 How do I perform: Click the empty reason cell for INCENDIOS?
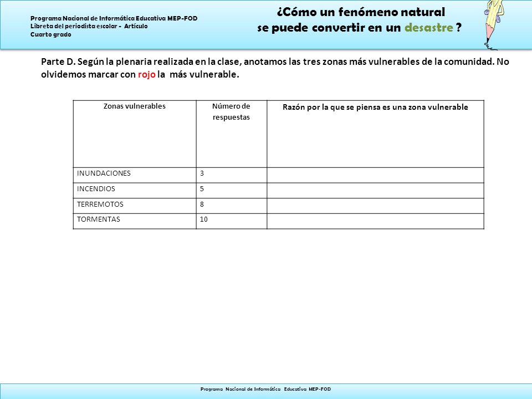pyautogui.click(x=375, y=190)
